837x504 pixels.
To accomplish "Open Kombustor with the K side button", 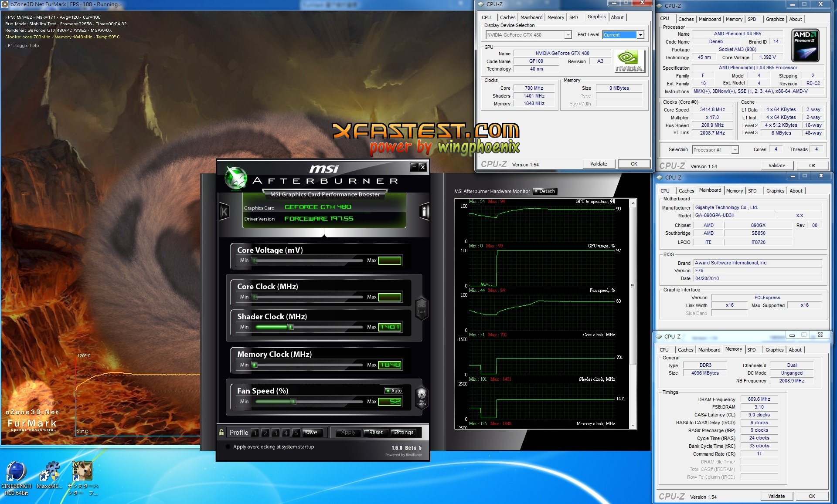I will coord(224,212).
